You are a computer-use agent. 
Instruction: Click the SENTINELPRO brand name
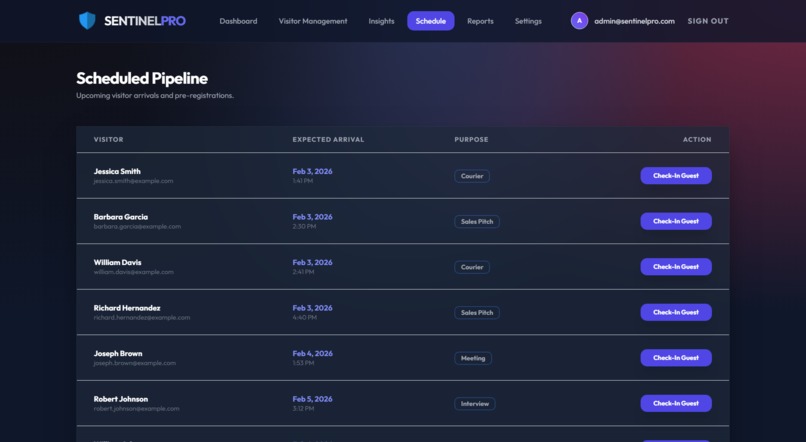click(145, 21)
